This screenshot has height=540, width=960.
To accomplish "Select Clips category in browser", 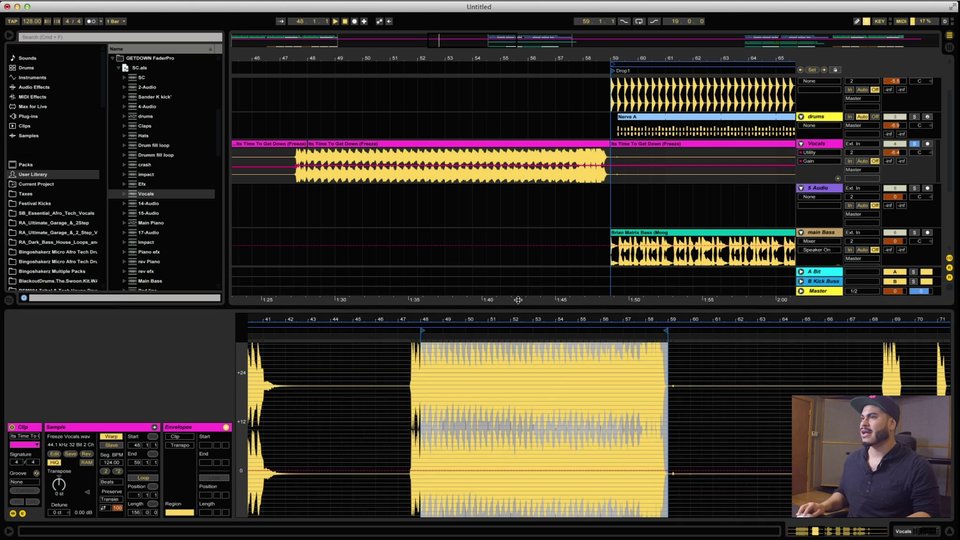I will (x=24, y=126).
